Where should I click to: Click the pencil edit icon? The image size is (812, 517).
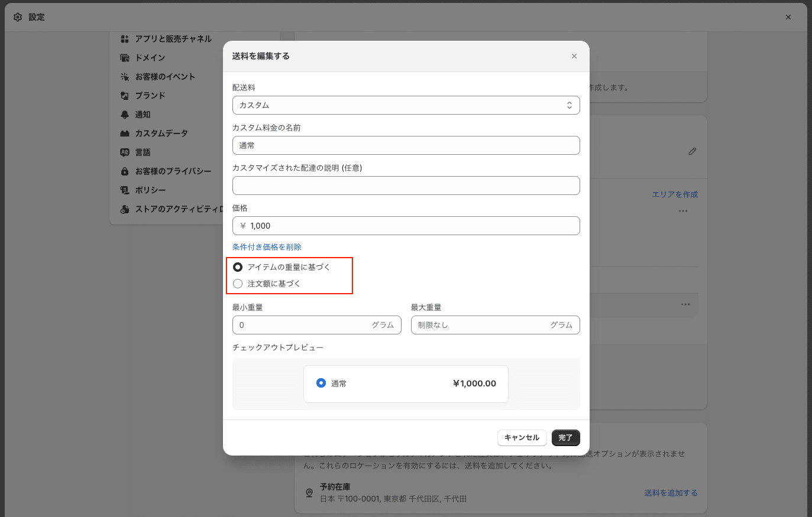(692, 151)
